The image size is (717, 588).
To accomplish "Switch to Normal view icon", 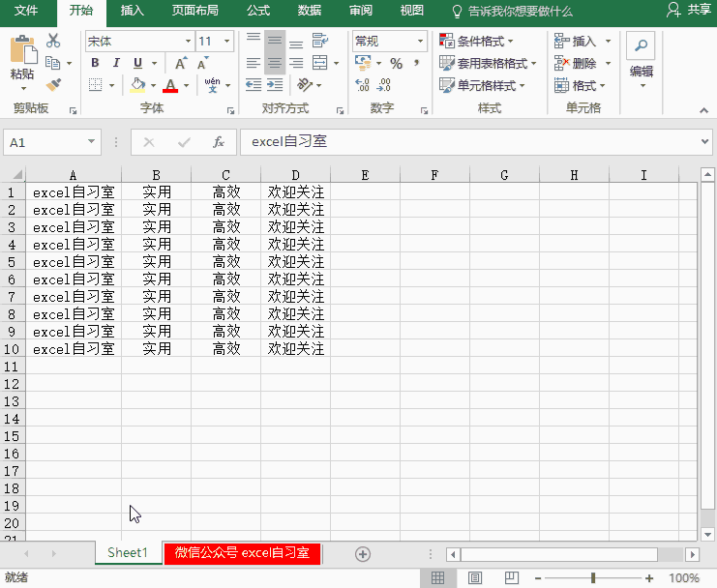I will click(438, 578).
